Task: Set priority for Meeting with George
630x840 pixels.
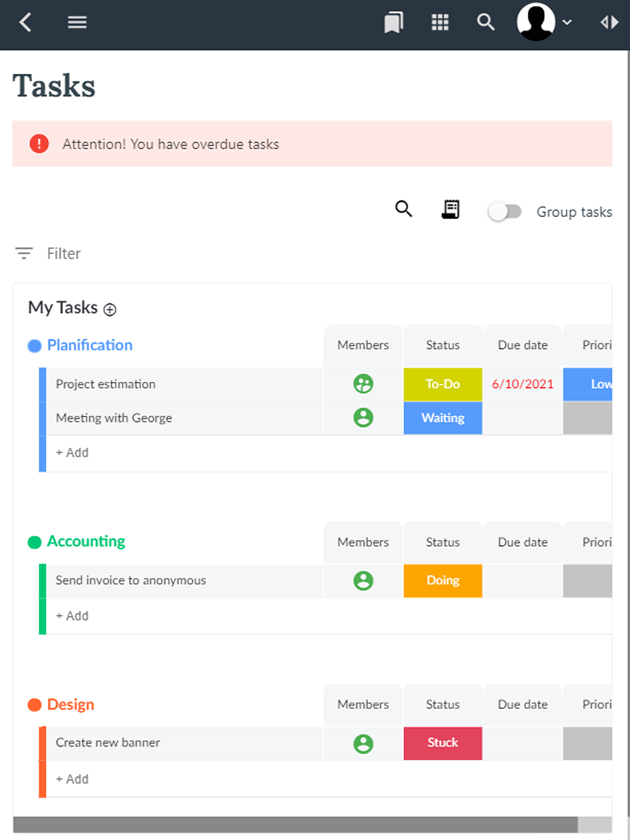Action: coord(588,418)
